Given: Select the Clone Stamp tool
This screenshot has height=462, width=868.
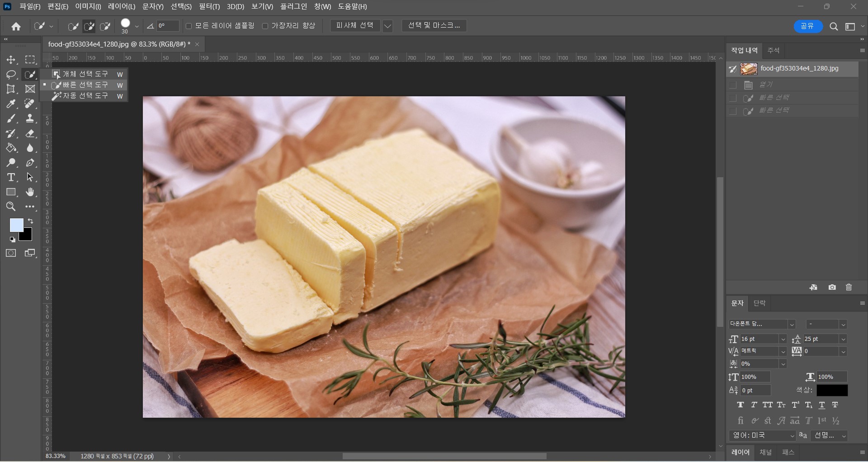Looking at the screenshot, I should coord(30,118).
